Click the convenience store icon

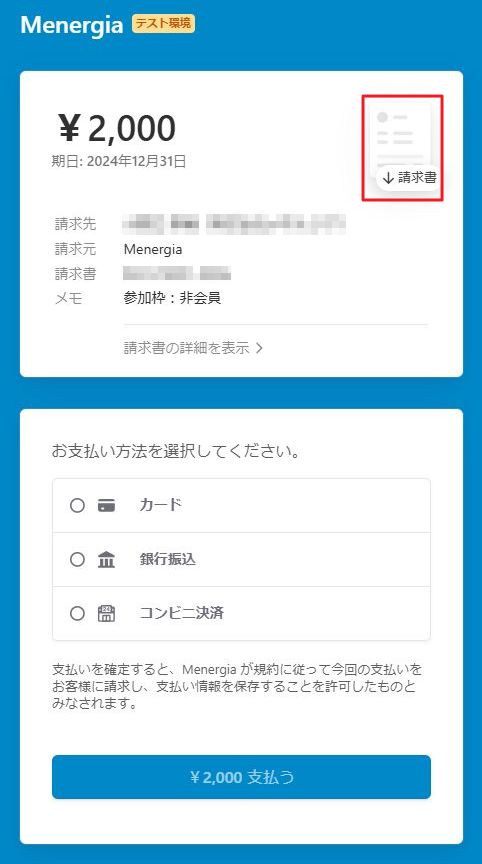106,613
